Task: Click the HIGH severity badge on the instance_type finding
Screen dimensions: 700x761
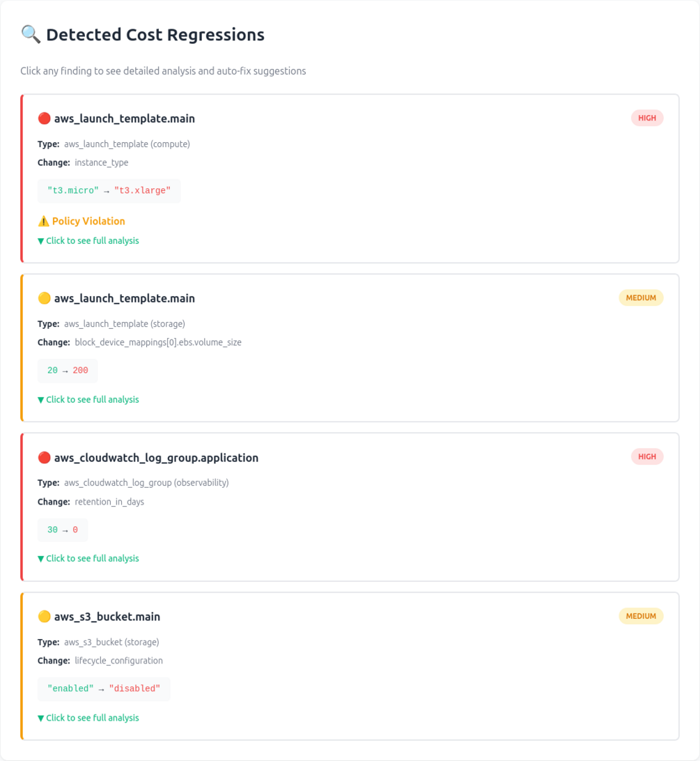Action: pyautogui.click(x=646, y=118)
